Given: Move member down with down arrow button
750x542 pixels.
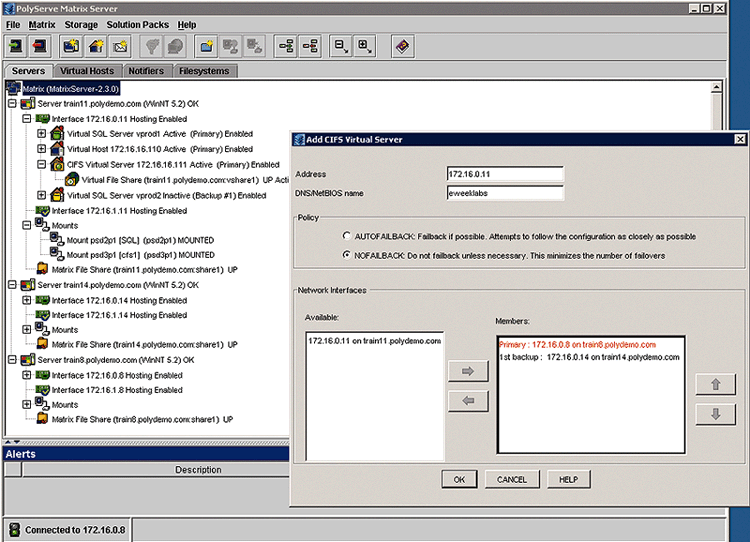Looking at the screenshot, I should coord(716,414).
